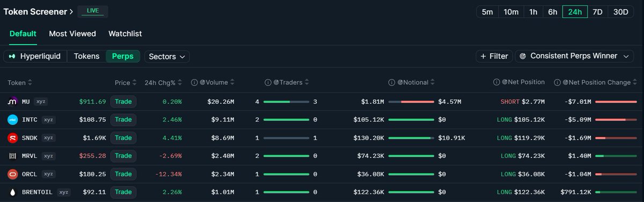This screenshot has height=202, width=644.
Task: Sort by Net Position Change arrows
Action: click(x=635, y=83)
